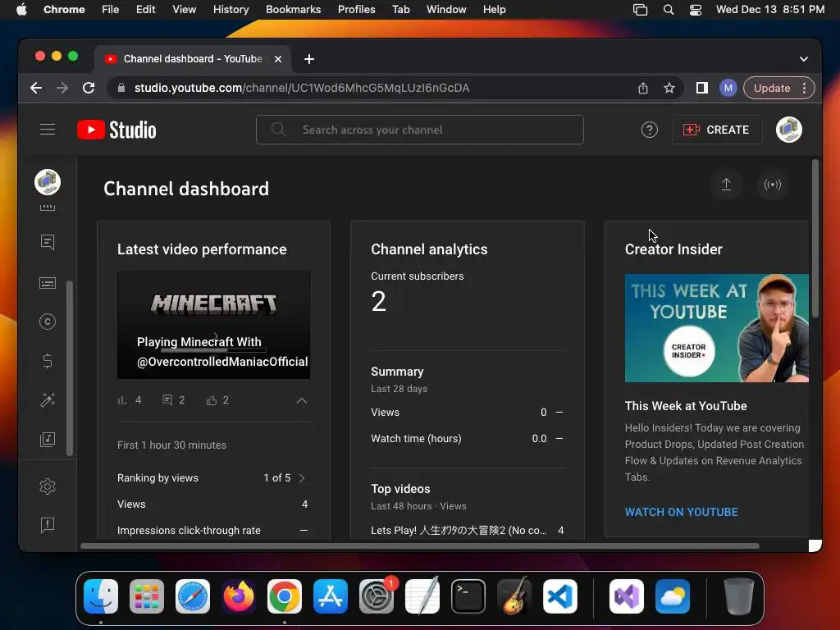The height and width of the screenshot is (630, 840).
Task: Reload the page in Chrome
Action: pos(89,88)
